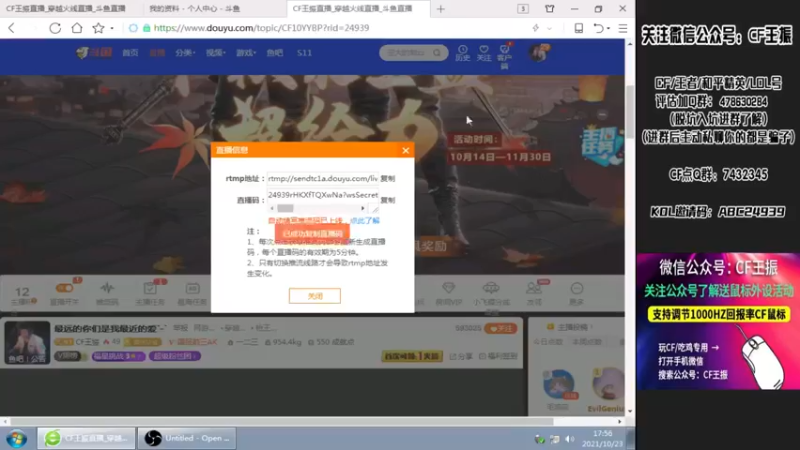
Task: Click the green lock security icon
Action: coord(146,28)
